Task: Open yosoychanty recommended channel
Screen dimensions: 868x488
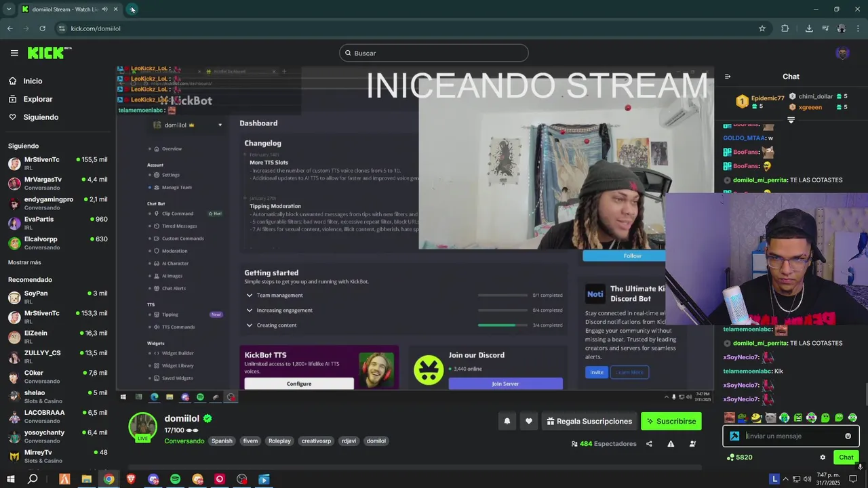Action: 58,436
